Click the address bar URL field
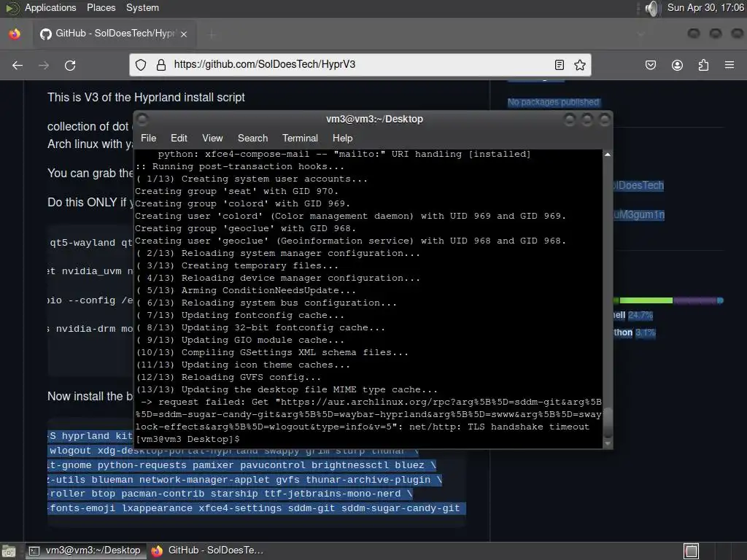 point(360,65)
